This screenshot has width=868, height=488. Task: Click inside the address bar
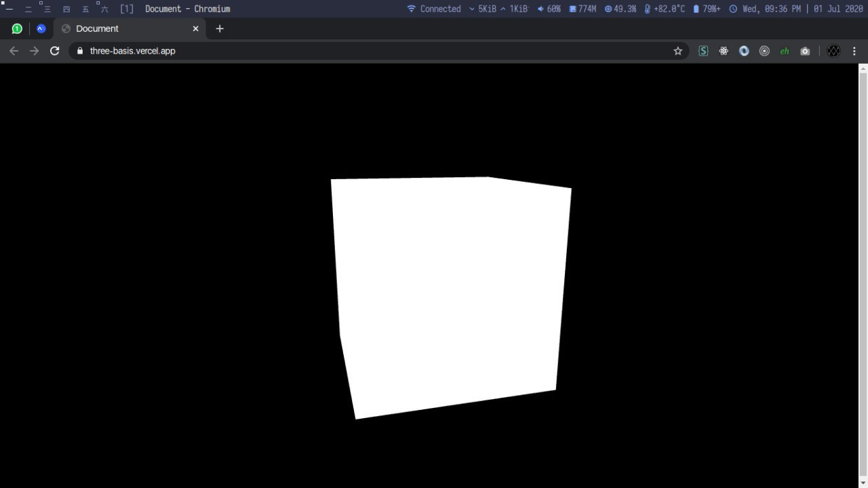click(x=271, y=50)
